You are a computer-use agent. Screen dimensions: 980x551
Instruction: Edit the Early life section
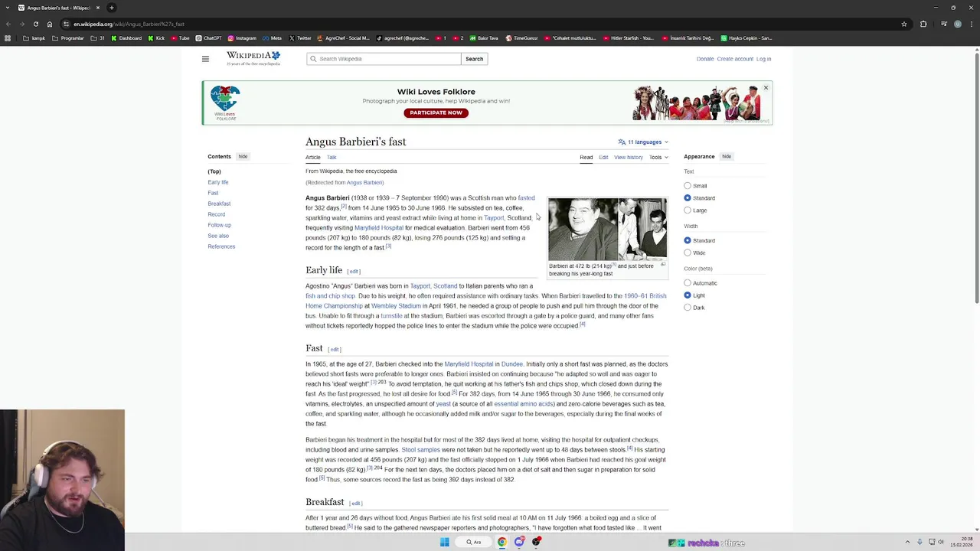[x=354, y=271]
